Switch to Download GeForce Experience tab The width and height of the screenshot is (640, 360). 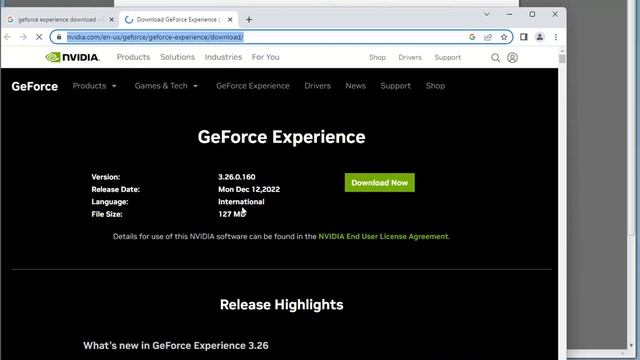(179, 20)
